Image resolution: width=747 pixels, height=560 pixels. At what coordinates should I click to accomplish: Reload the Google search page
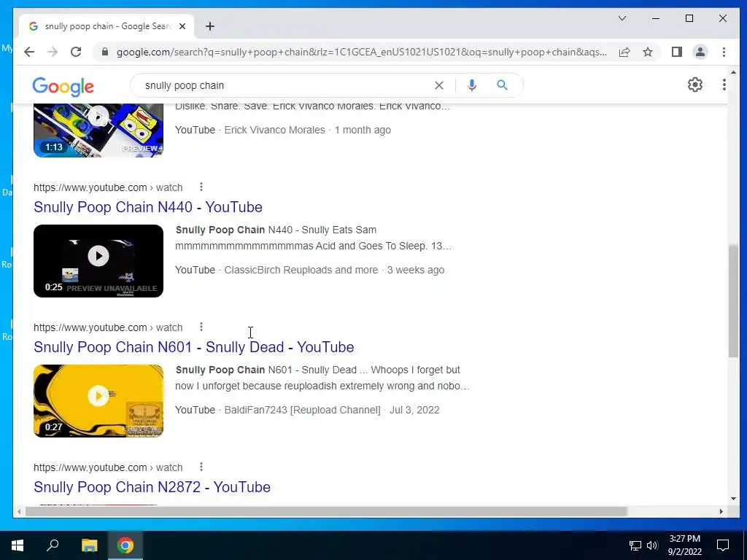pyautogui.click(x=76, y=52)
